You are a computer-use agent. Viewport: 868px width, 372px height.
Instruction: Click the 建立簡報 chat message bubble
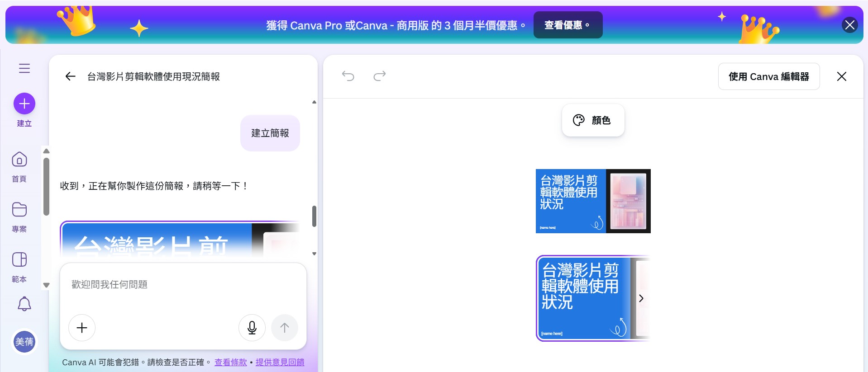pos(270,133)
